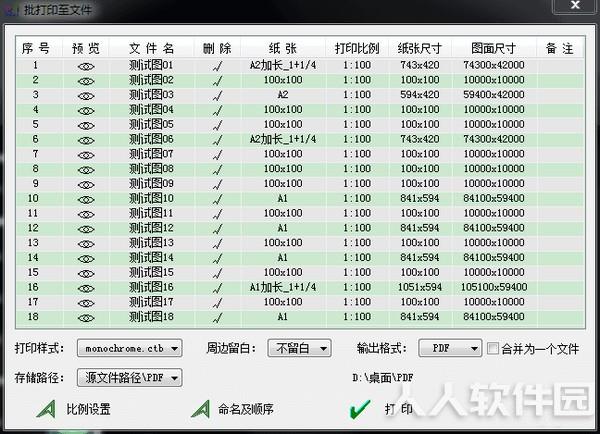Click the 命名及顺序 button label
This screenshot has width=600, height=434.
246,409
